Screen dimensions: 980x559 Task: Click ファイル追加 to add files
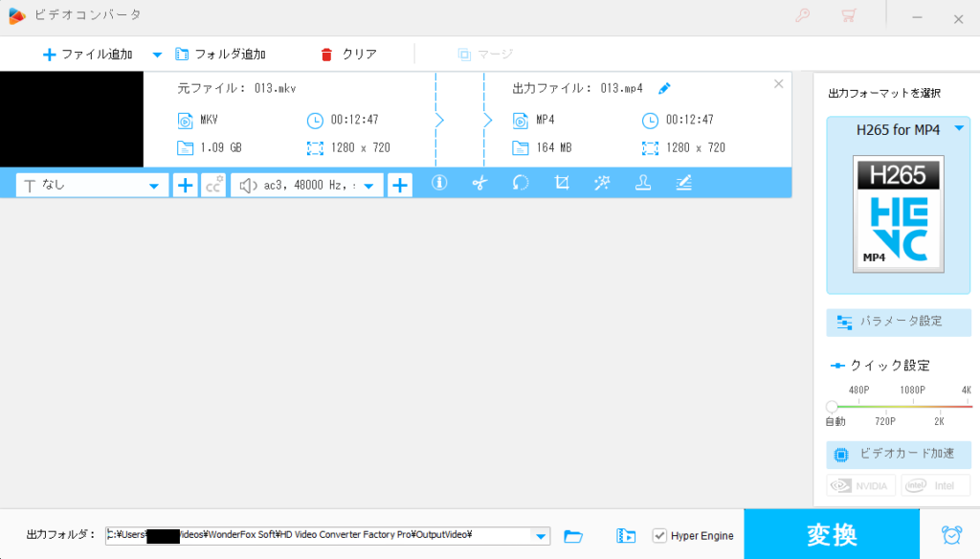87,55
